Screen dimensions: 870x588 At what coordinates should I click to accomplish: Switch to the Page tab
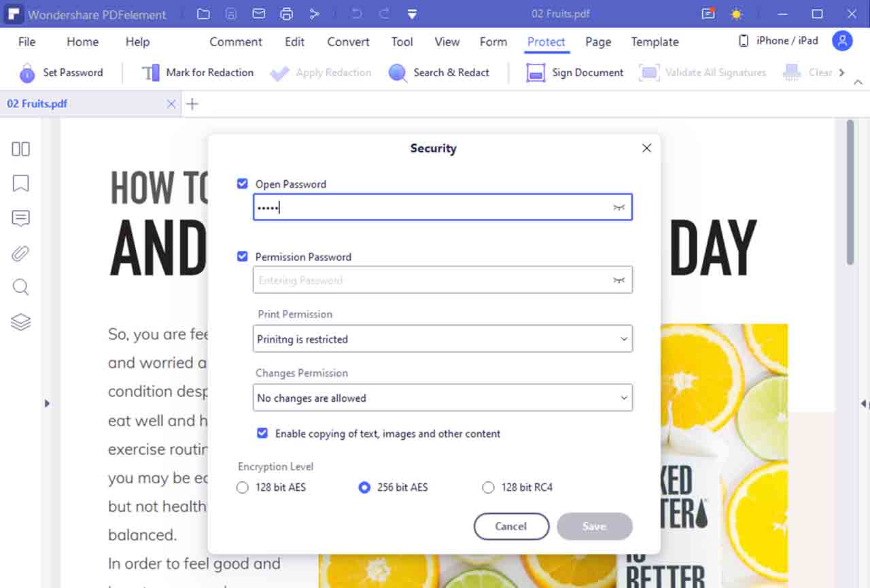click(x=598, y=41)
